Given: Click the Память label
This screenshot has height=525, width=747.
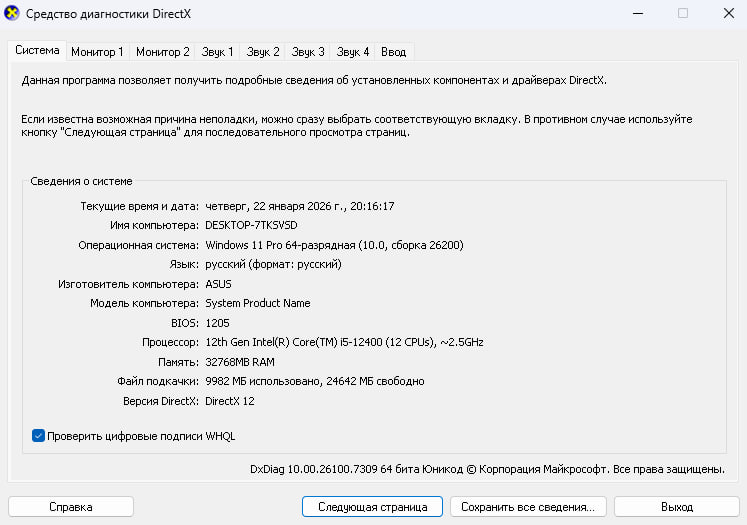Looking at the screenshot, I should tap(179, 362).
